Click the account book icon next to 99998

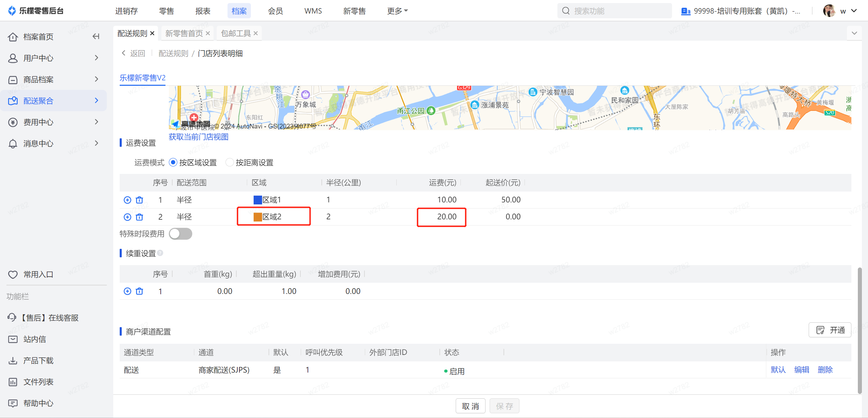click(686, 11)
